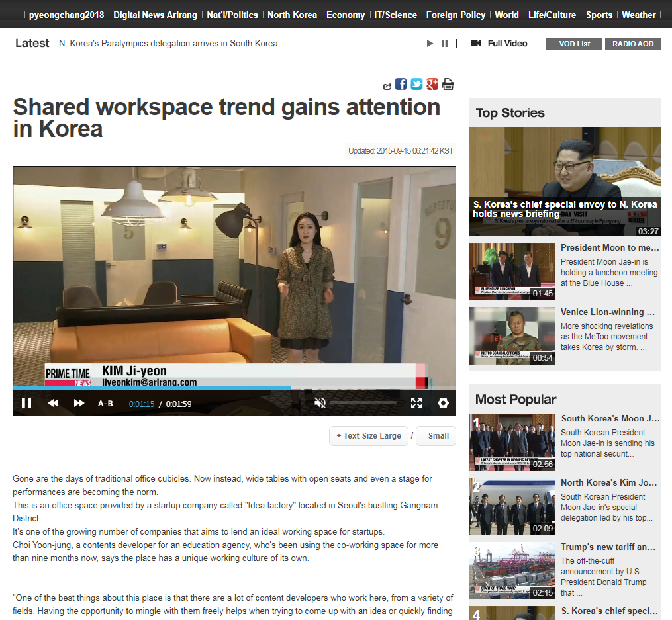
Task: Click the 'Latest' label
Action: coord(32,43)
